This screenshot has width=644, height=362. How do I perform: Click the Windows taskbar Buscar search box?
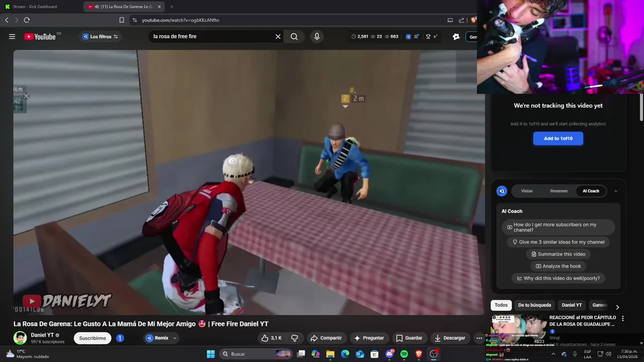coord(257,354)
